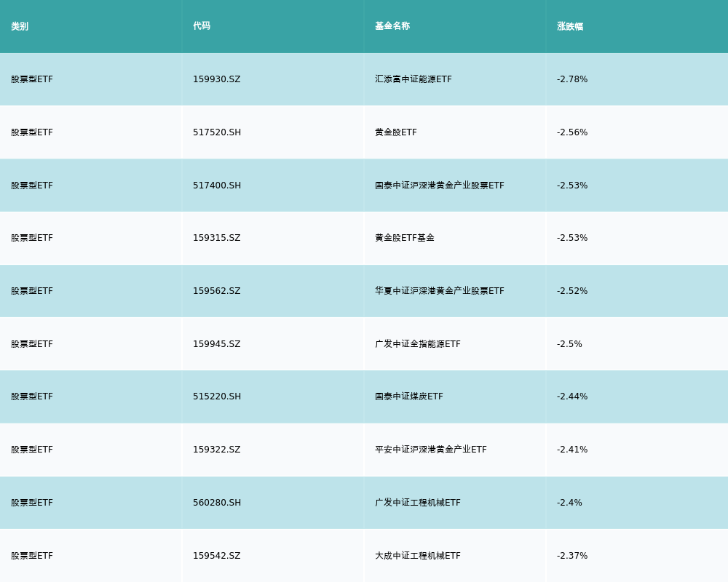Click 股票型ETF in the 159322.SZ row
Screen dimensions: 728x582
tap(32, 450)
